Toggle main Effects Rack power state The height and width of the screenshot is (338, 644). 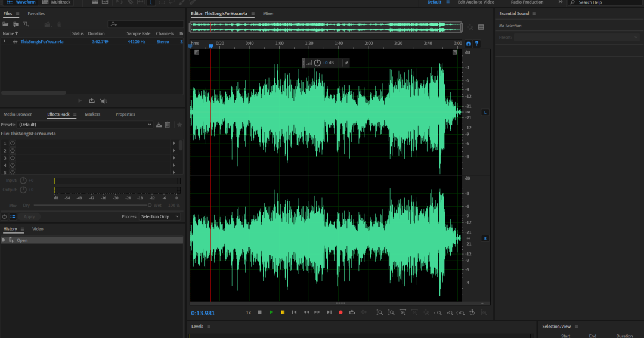5,216
